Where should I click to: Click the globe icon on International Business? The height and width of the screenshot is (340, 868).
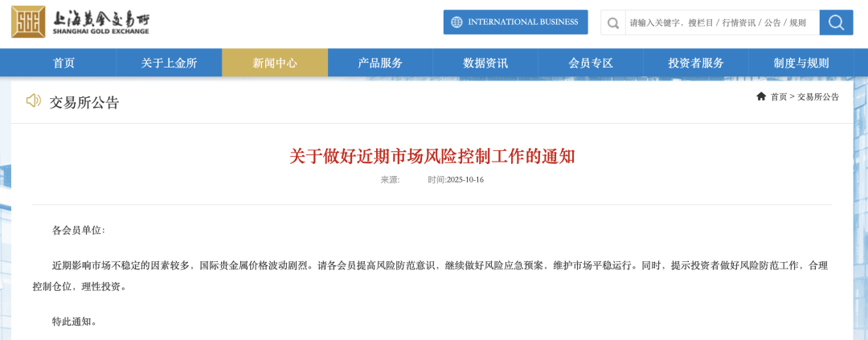click(457, 23)
